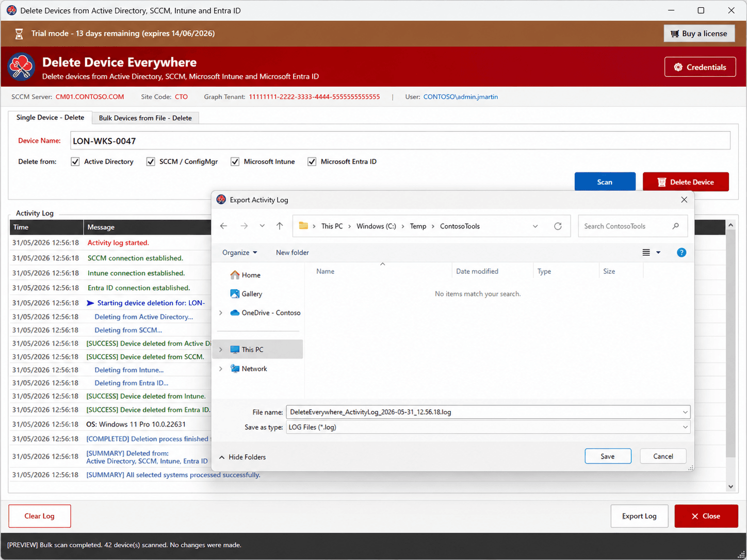Click CONTOSO\admin.jmartin user text
This screenshot has width=747, height=560.
click(461, 96)
